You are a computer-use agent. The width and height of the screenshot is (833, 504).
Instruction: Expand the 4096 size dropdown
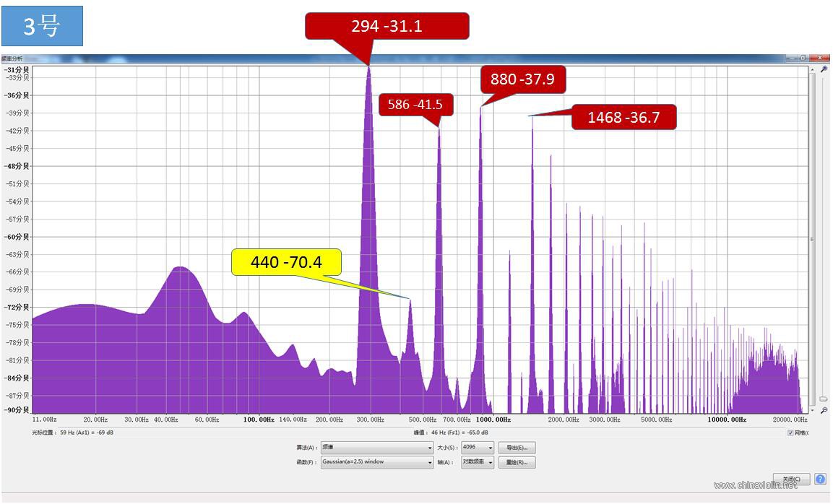[x=478, y=448]
